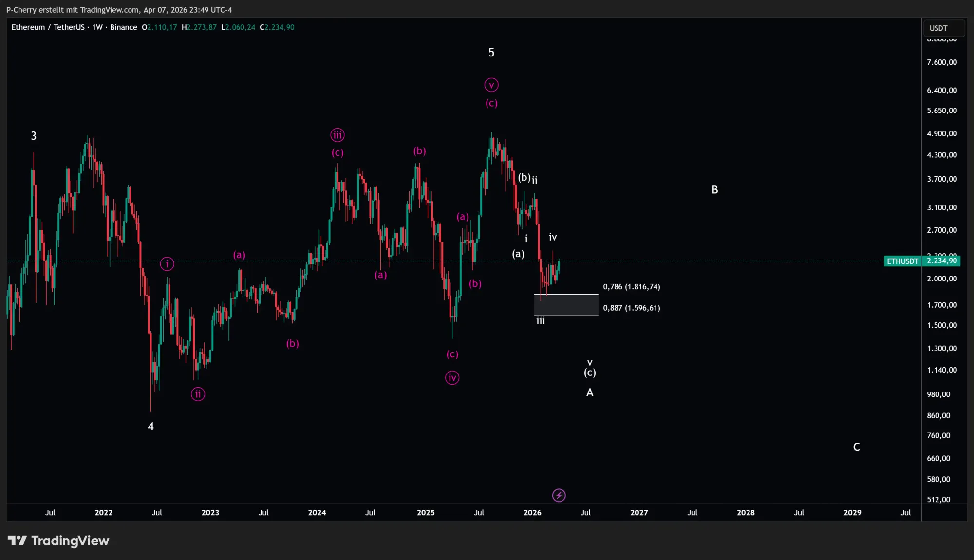Select the ETHUSDT current price flag on the price scale
This screenshot has height=560, width=974.
point(902,261)
